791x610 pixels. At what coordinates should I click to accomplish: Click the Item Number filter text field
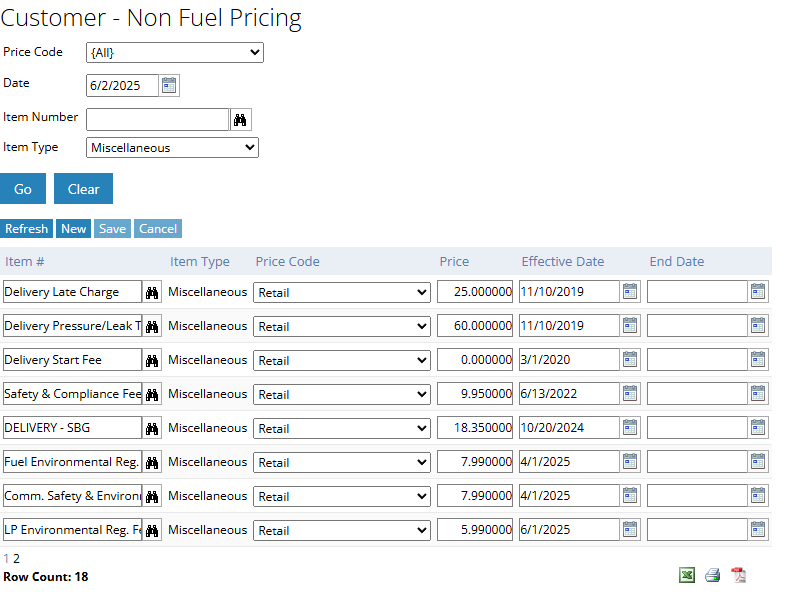(x=158, y=120)
